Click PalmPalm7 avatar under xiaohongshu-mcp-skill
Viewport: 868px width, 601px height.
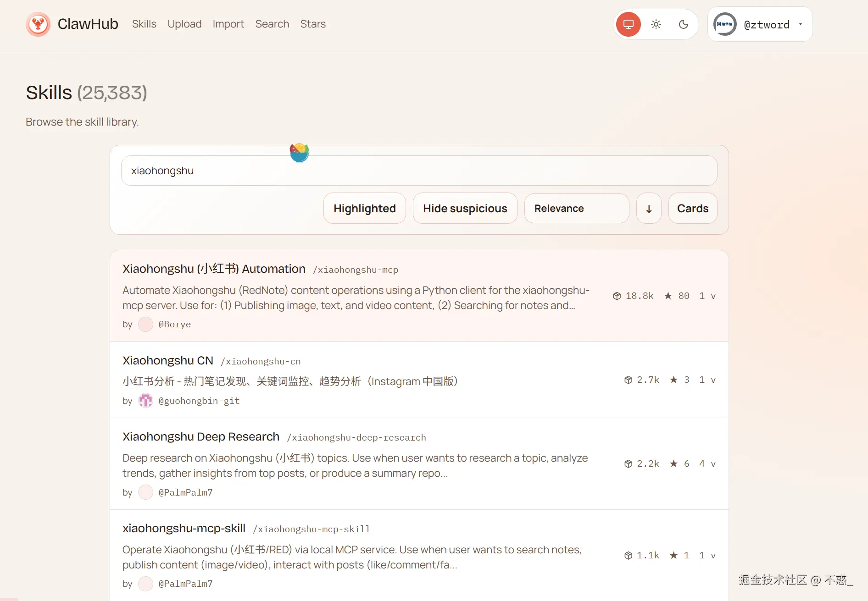[145, 584]
